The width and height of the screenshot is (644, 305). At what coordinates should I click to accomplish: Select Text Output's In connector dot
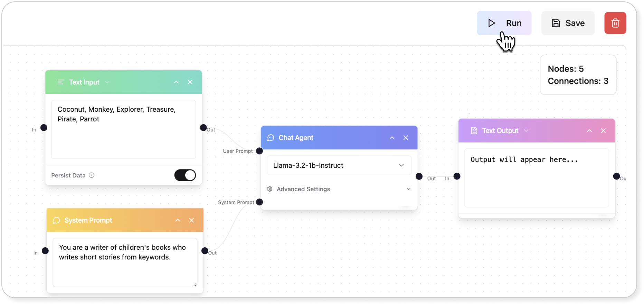point(457,176)
